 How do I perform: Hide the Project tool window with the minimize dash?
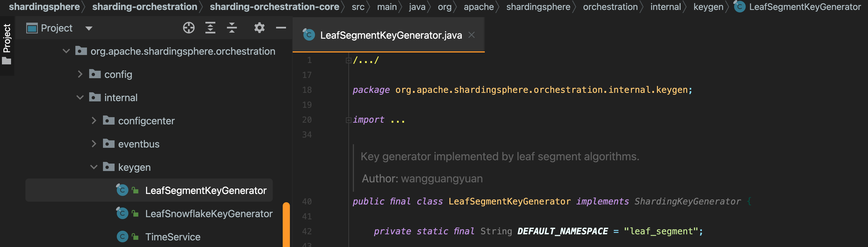(x=281, y=28)
